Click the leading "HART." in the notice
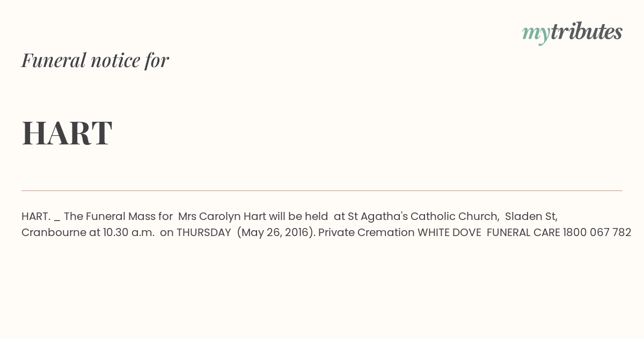644x338 pixels. point(36,216)
